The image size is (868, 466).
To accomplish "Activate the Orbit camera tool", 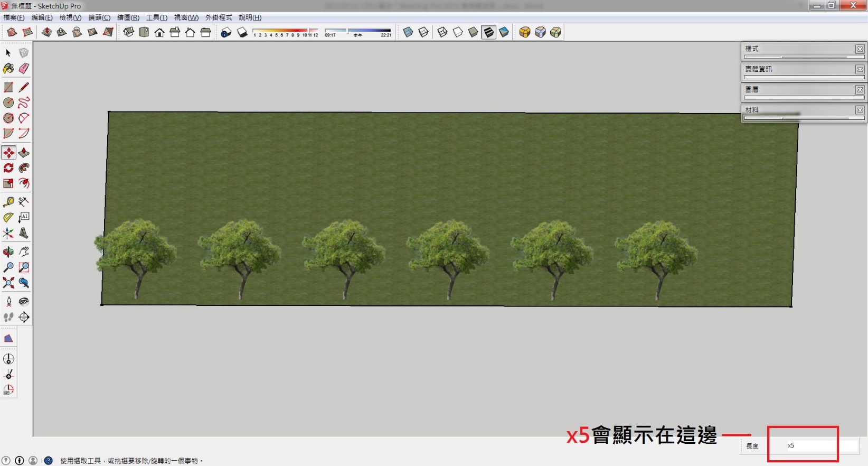I will pyautogui.click(x=8, y=251).
